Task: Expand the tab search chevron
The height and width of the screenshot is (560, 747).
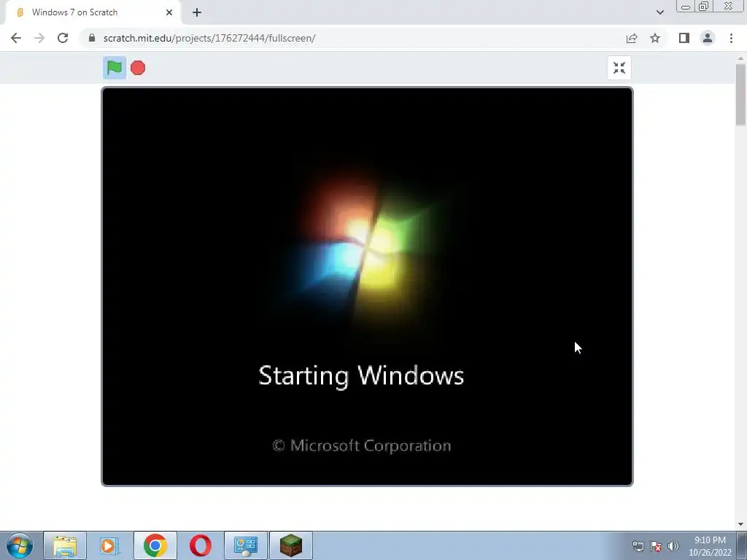Action: [x=659, y=12]
